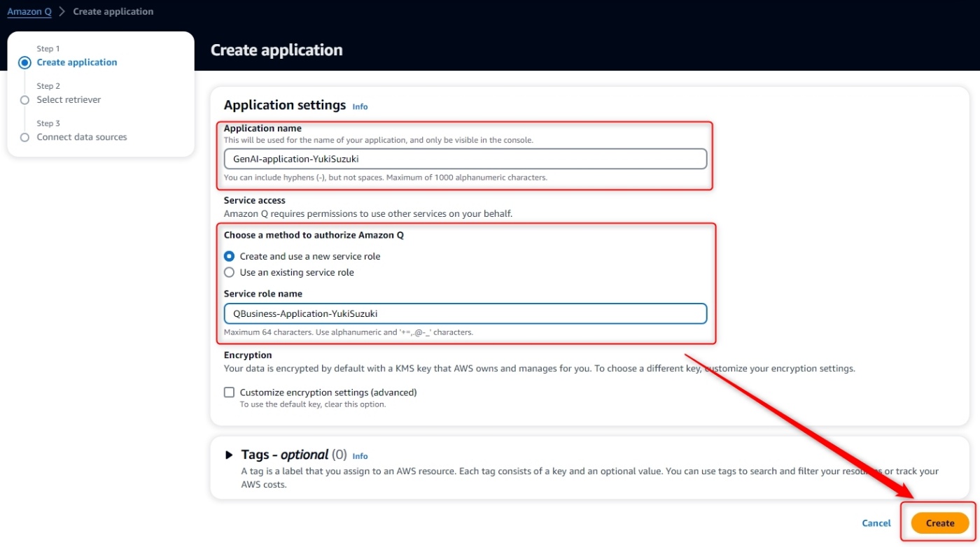Go to Select retriever step
This screenshot has height=547, width=980.
(x=69, y=100)
